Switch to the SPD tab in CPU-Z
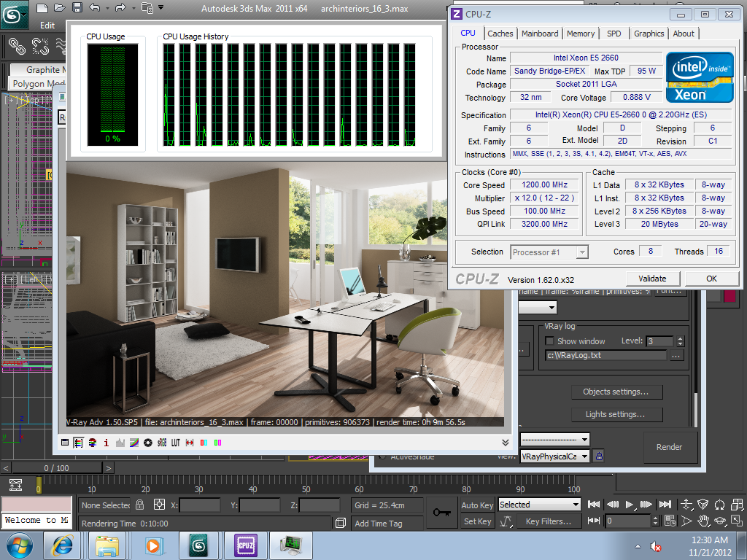The image size is (747, 560). click(x=614, y=34)
